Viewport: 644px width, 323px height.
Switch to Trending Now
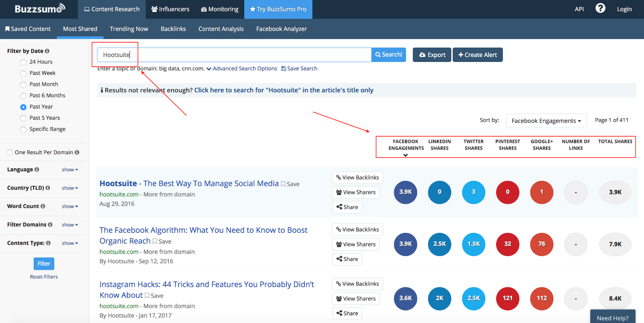(x=129, y=29)
